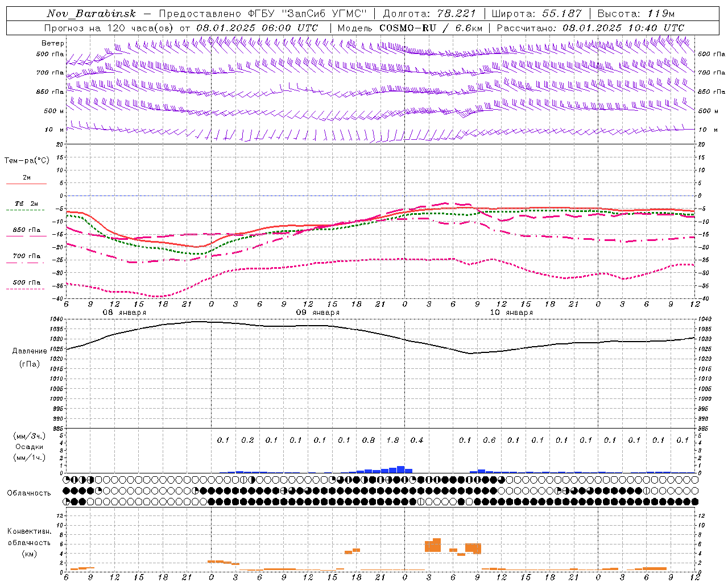Click the Ветер panel label

click(x=53, y=43)
